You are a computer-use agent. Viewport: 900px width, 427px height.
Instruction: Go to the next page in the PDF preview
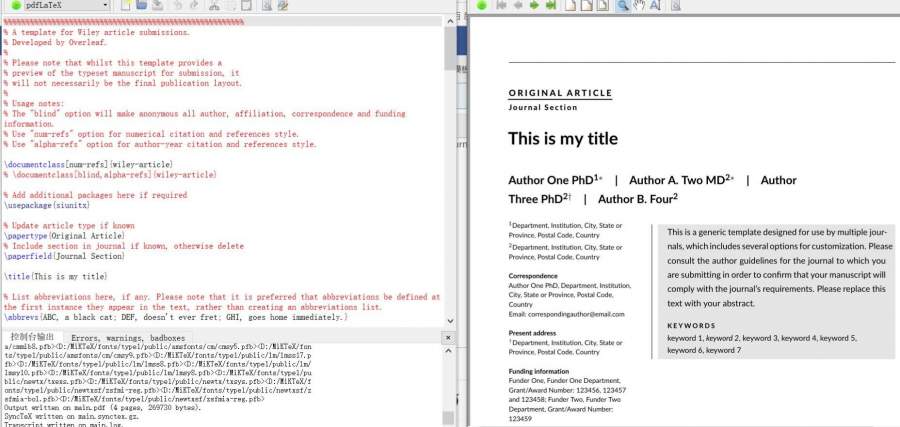tap(533, 6)
